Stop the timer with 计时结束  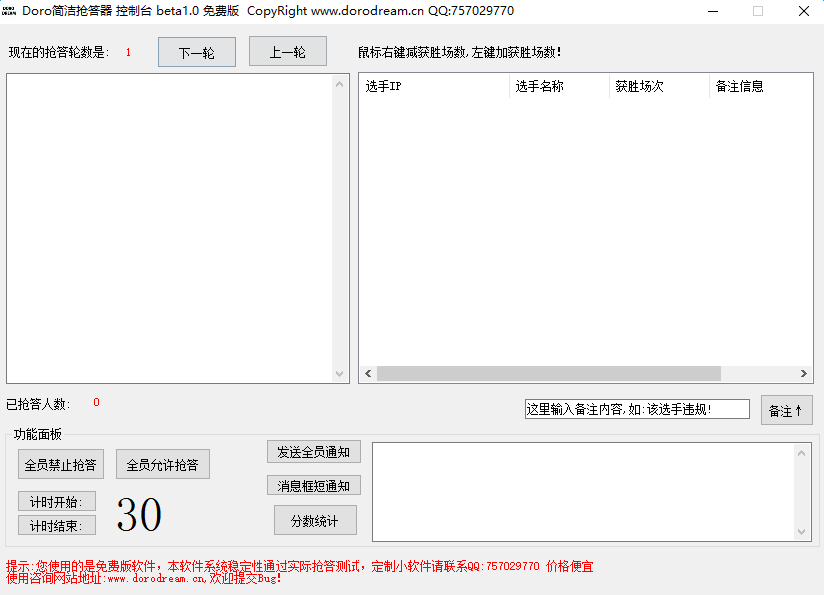[x=56, y=525]
